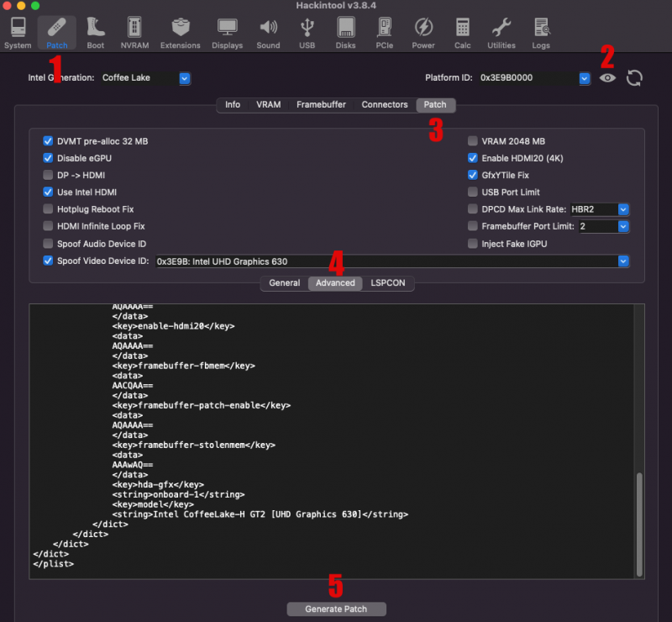
Task: Switch to the Connectors tab
Action: click(385, 105)
